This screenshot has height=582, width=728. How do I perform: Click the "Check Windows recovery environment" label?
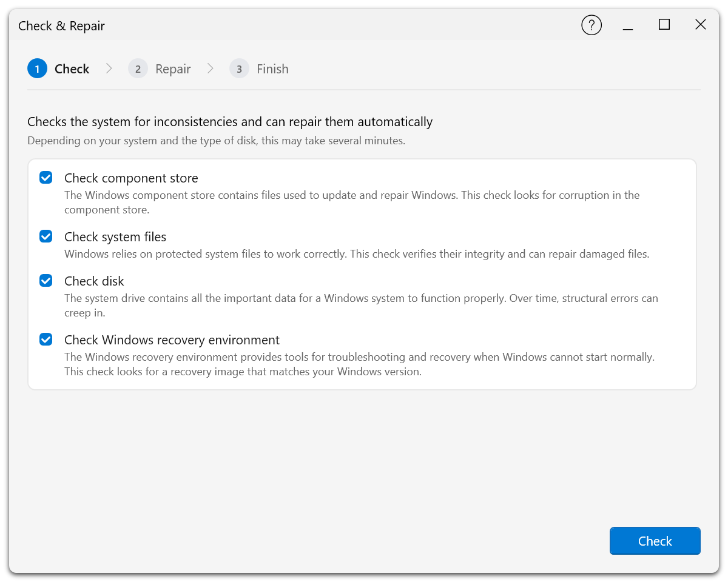click(172, 340)
